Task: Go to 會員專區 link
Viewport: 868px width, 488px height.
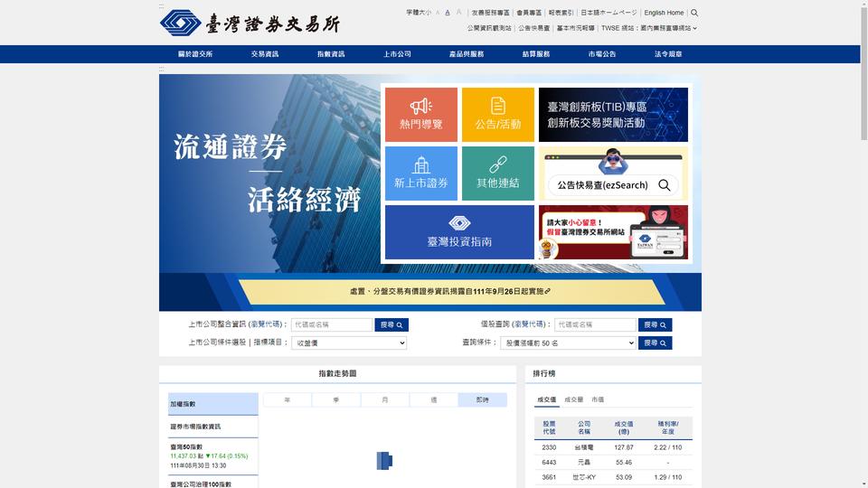Action: tap(529, 13)
